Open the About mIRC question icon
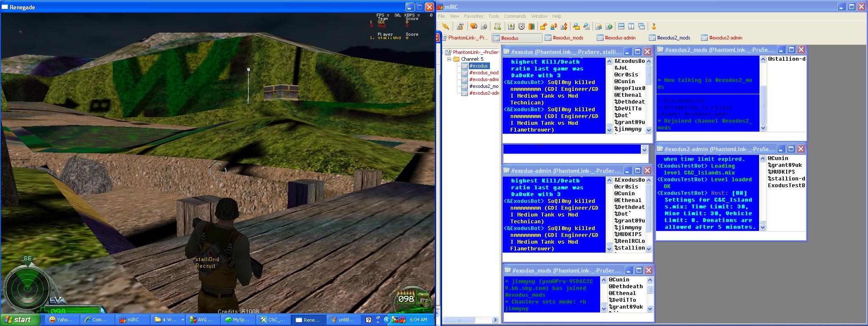The width and height of the screenshot is (868, 326). tap(654, 26)
